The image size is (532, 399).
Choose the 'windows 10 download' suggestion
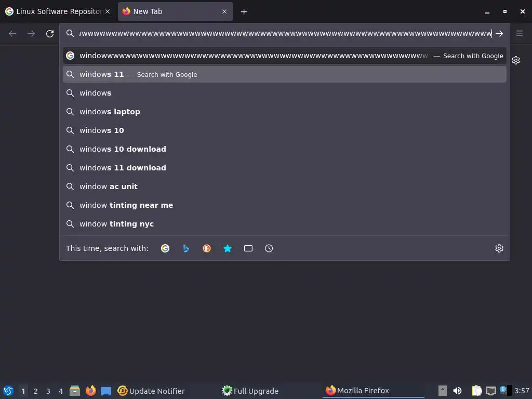(x=285, y=149)
